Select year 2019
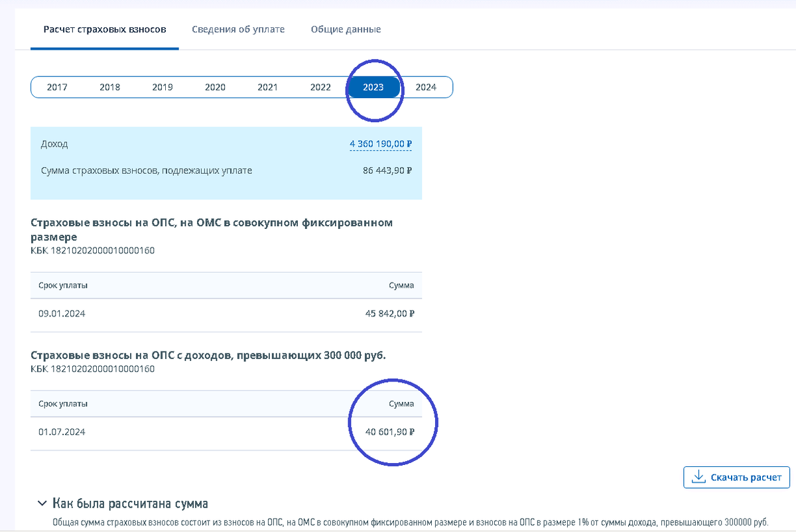 [163, 87]
